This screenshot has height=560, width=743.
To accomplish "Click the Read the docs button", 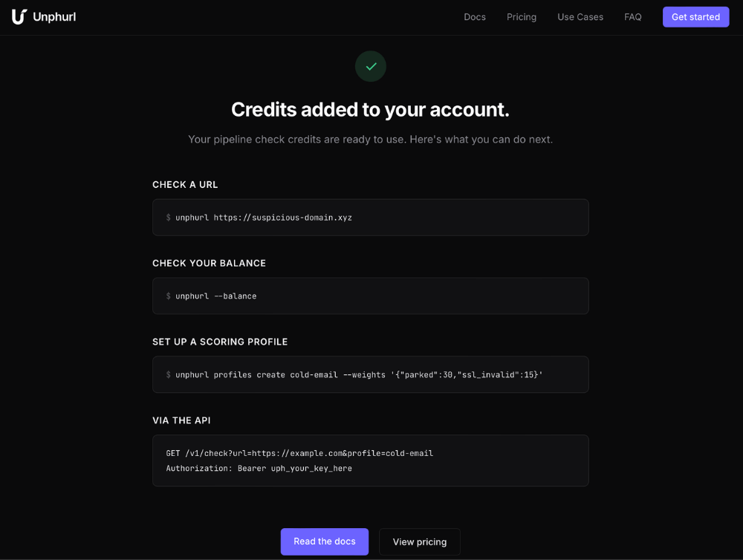I will [x=324, y=541].
